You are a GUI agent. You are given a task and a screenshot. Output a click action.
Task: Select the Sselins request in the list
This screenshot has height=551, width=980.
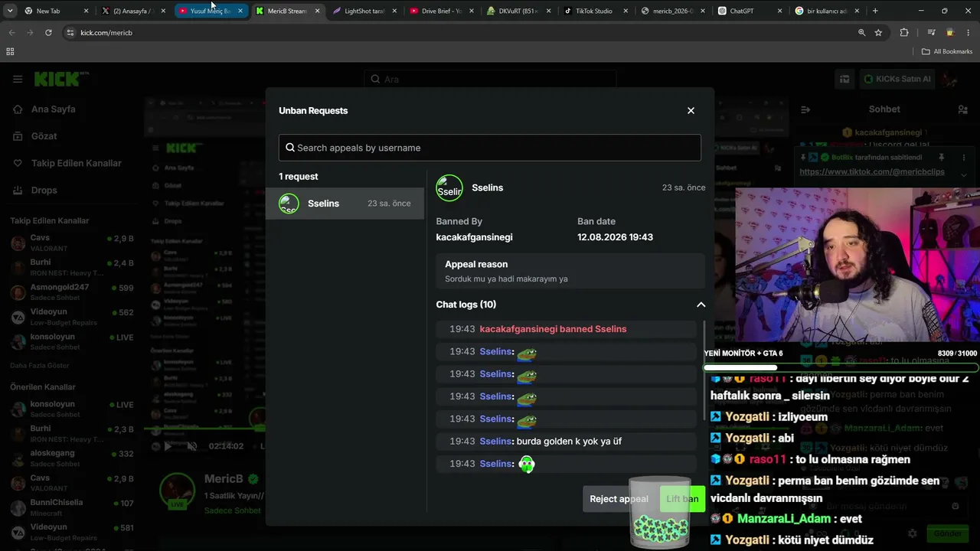point(345,204)
